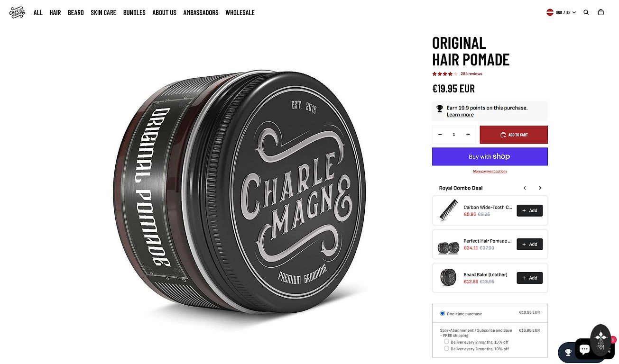Open the chat bubble widget

[x=585, y=349]
